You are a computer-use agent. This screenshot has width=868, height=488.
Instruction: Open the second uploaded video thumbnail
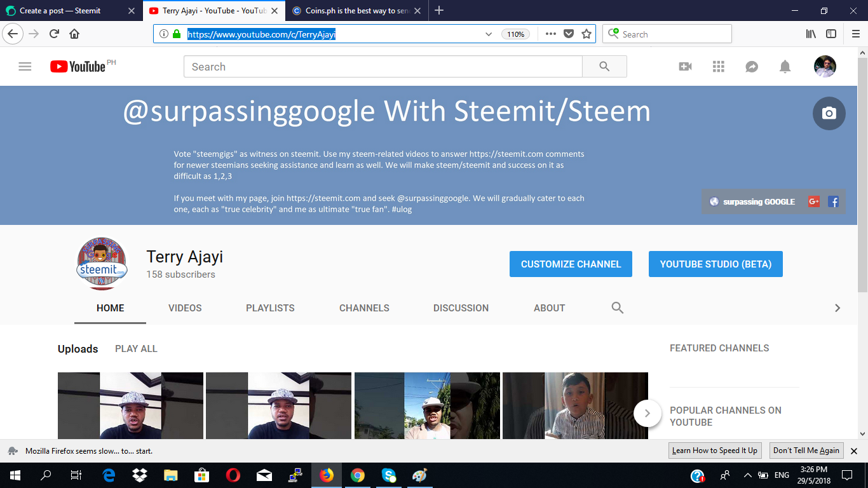pos(278,405)
